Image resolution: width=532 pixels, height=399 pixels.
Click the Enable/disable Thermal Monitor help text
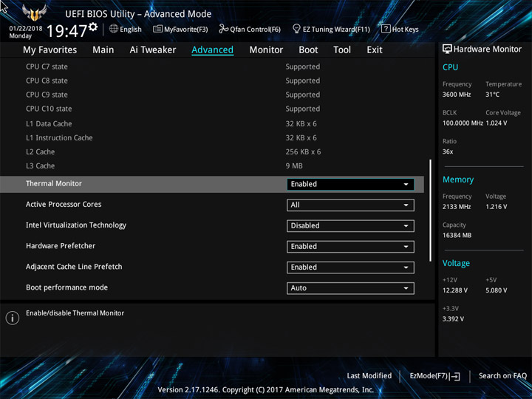75,313
